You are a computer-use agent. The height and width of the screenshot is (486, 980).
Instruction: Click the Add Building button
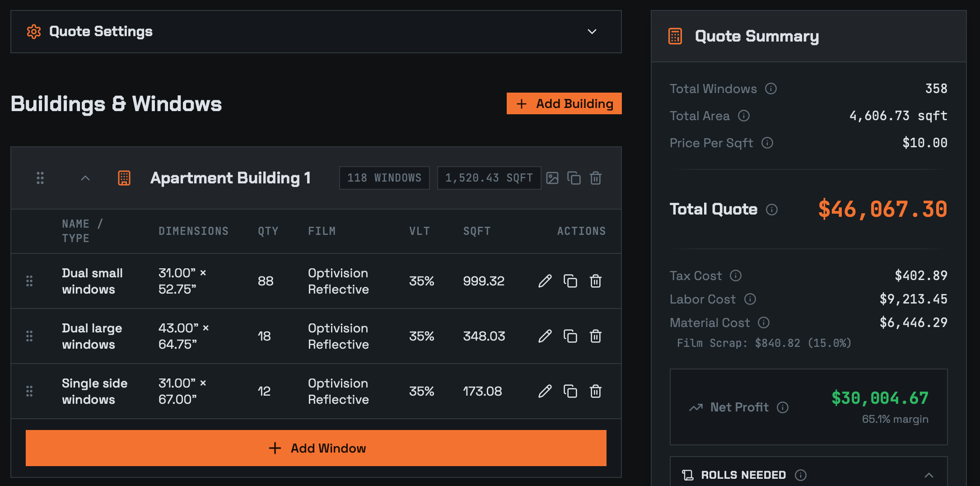564,103
